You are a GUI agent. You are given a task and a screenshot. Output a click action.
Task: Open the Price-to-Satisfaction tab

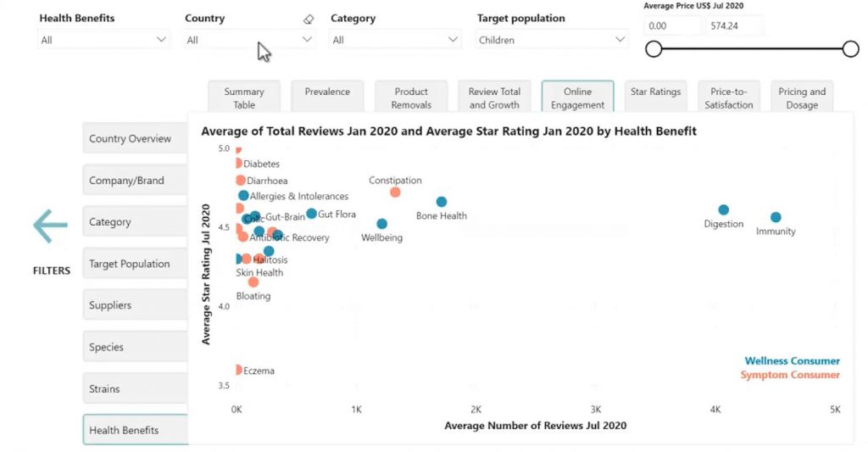pyautogui.click(x=728, y=98)
